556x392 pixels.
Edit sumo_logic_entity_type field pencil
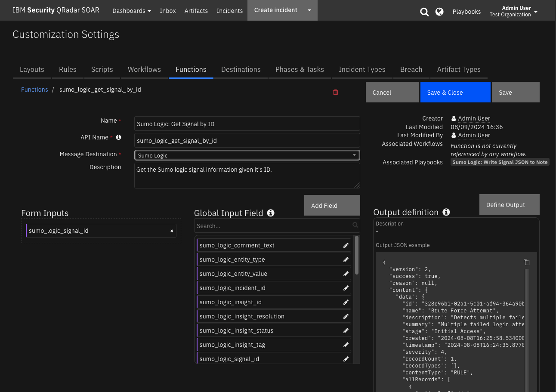pyautogui.click(x=346, y=259)
